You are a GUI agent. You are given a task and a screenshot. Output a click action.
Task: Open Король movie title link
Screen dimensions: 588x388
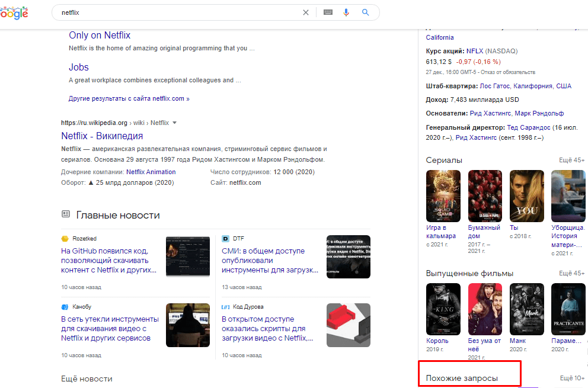437,341
